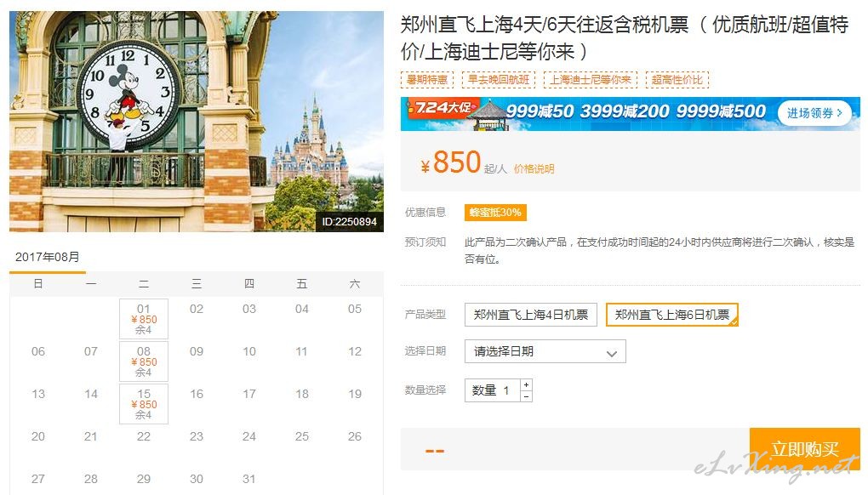Click calendar date 22
The height and width of the screenshot is (495, 868).
pyautogui.click(x=144, y=436)
